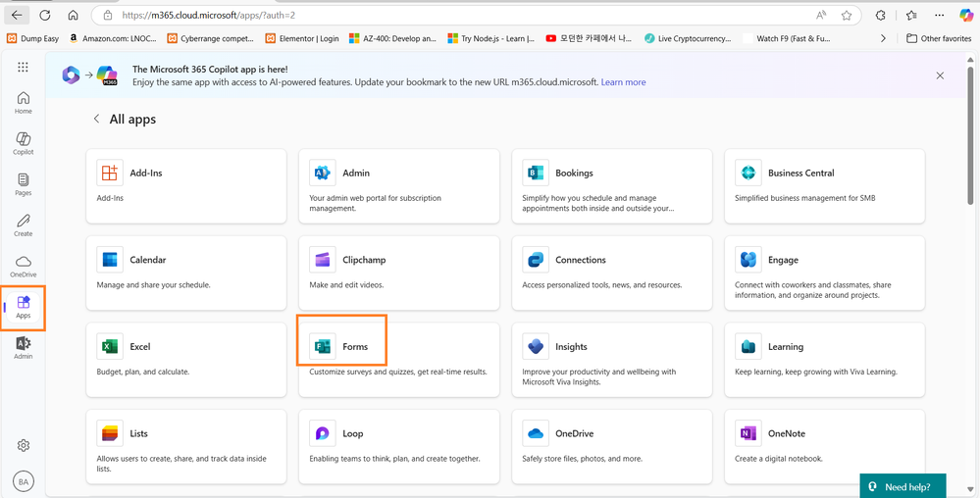Refresh the browser page
The height and width of the screenshot is (498, 980).
44,15
